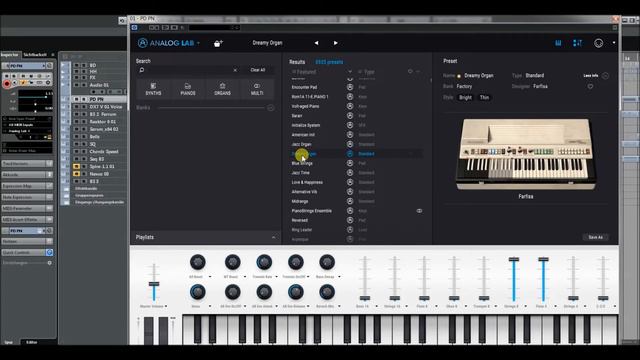The width and height of the screenshot is (640, 360).
Task: Select the ORGANS category tab
Action: [x=222, y=89]
